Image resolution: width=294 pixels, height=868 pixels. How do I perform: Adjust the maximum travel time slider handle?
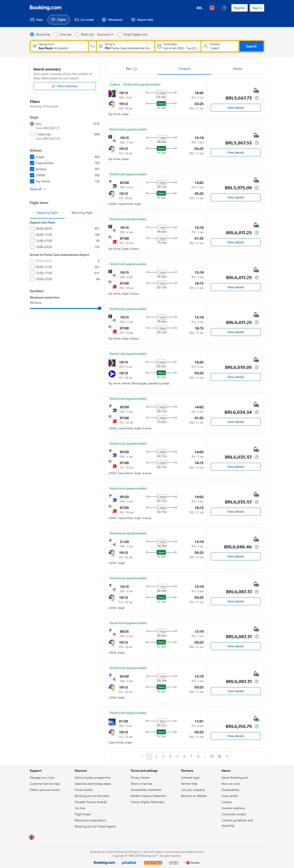point(99,308)
